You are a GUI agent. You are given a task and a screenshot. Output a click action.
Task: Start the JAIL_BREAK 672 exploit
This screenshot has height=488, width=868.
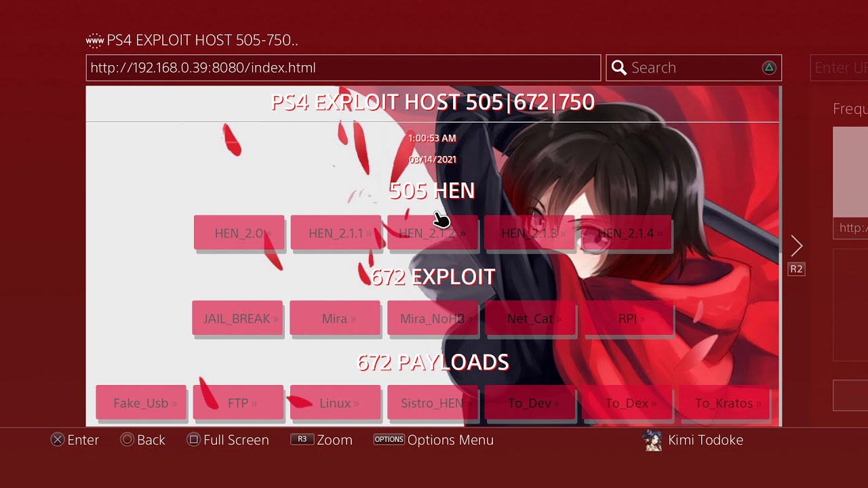[x=237, y=318]
